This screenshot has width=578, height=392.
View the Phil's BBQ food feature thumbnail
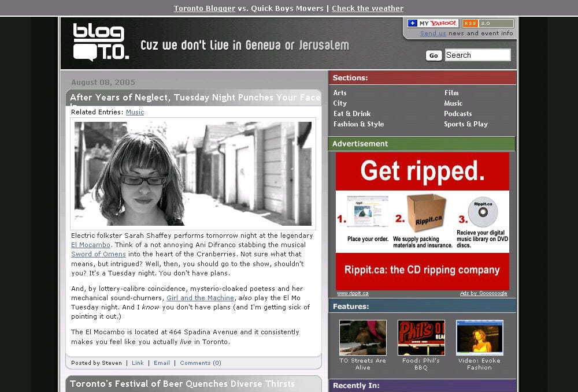tap(421, 337)
